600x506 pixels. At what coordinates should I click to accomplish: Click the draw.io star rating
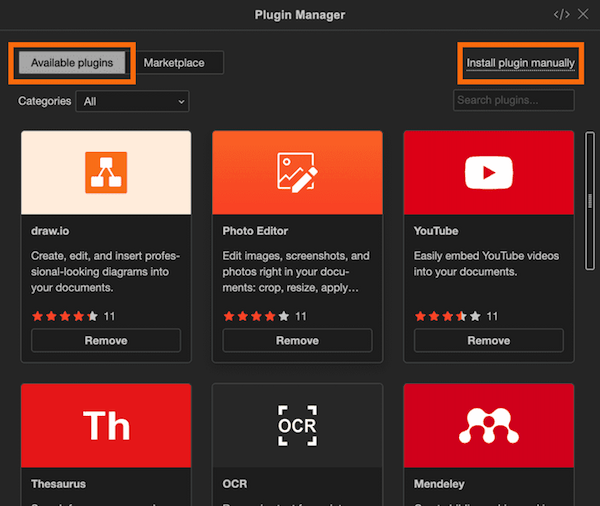click(65, 316)
